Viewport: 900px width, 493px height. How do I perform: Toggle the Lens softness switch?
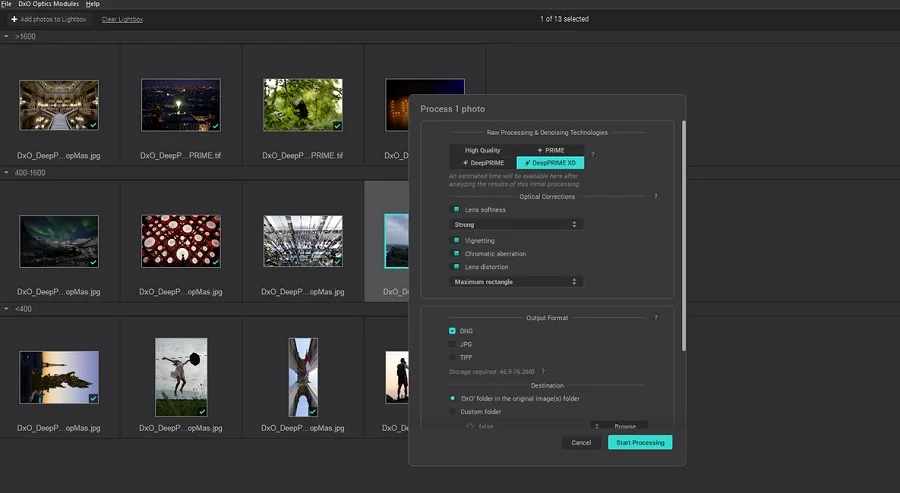click(456, 209)
